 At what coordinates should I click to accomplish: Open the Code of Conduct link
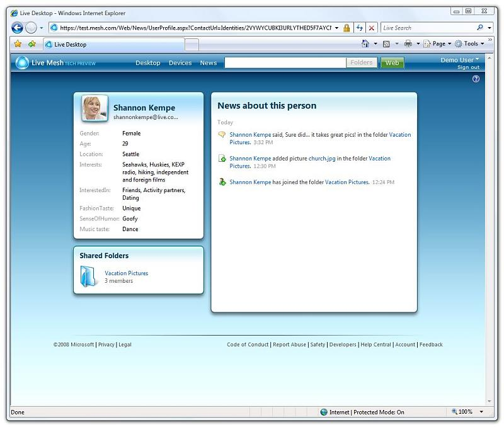pyautogui.click(x=248, y=344)
